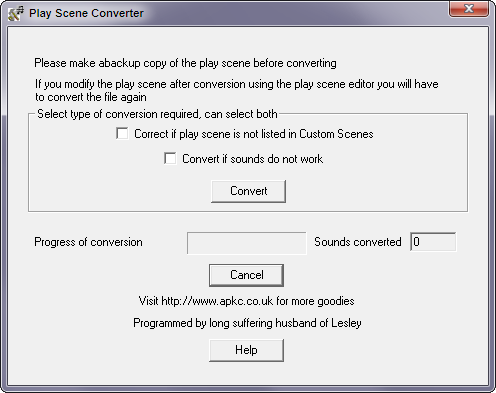This screenshot has height=393, width=496.
Task: Click the Cancel button
Action: pyautogui.click(x=246, y=275)
